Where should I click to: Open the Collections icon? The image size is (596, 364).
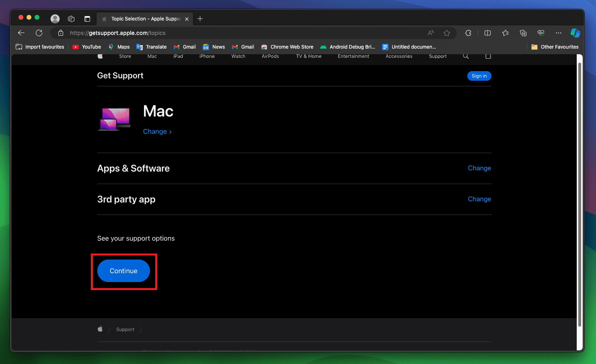click(x=523, y=33)
